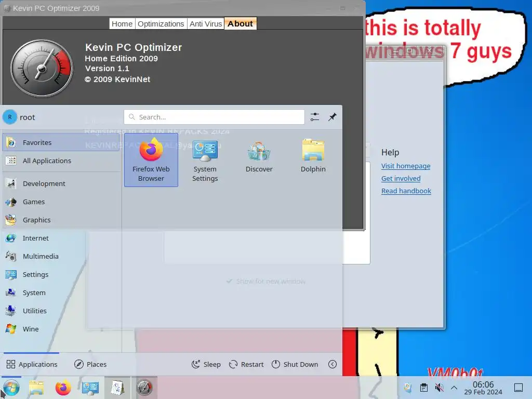The height and width of the screenshot is (399, 532).
Task: Open Anti Virus tab in Kevin PC Optimizer
Action: tap(206, 24)
